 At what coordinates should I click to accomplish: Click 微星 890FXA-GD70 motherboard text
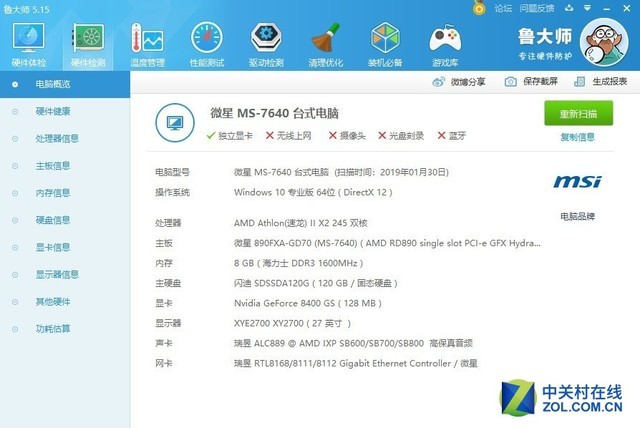387,243
